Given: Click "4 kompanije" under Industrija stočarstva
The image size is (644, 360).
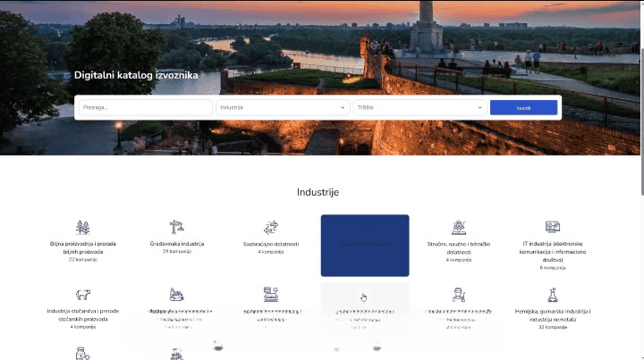Looking at the screenshot, I should click(x=83, y=327).
